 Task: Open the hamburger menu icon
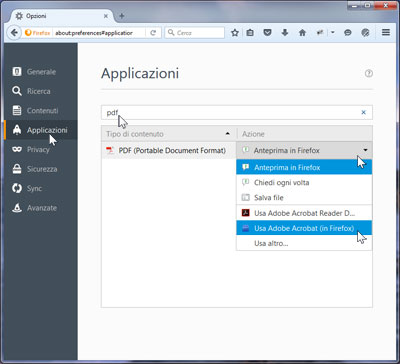point(386,32)
